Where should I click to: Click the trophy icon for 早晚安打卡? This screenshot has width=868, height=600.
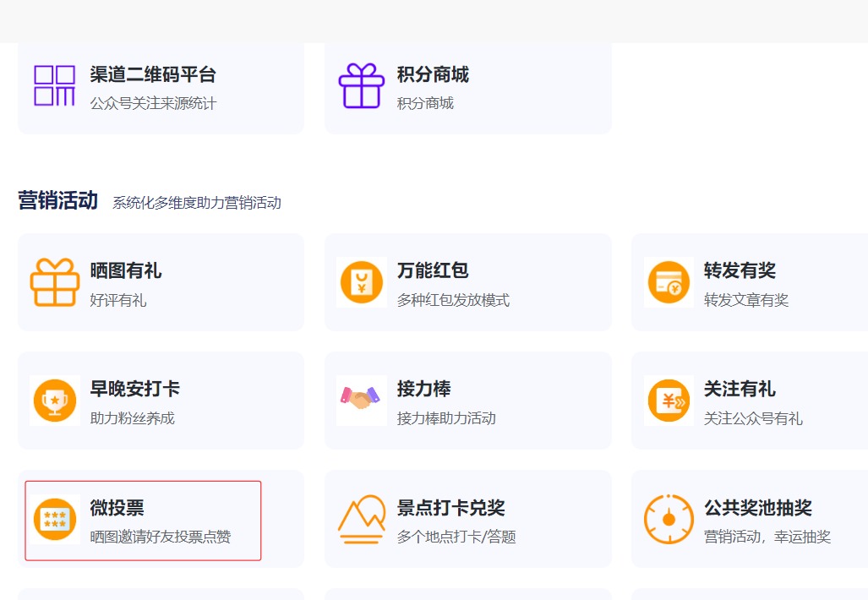tap(54, 401)
